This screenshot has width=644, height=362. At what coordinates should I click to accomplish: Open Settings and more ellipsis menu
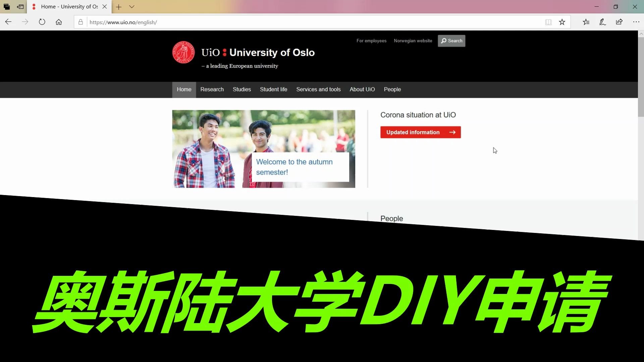coord(636,22)
